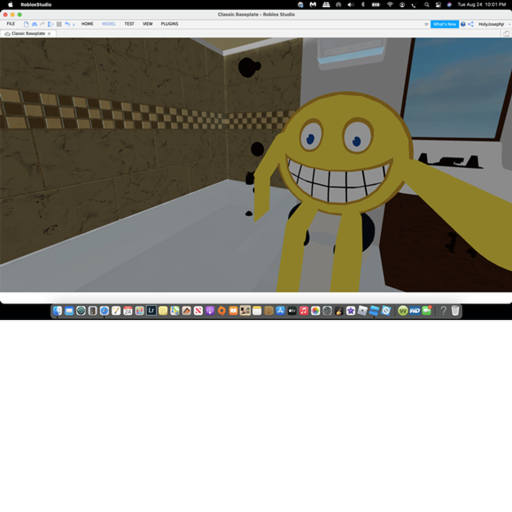Expand the quick access toolbar customize arrow

pos(74,24)
